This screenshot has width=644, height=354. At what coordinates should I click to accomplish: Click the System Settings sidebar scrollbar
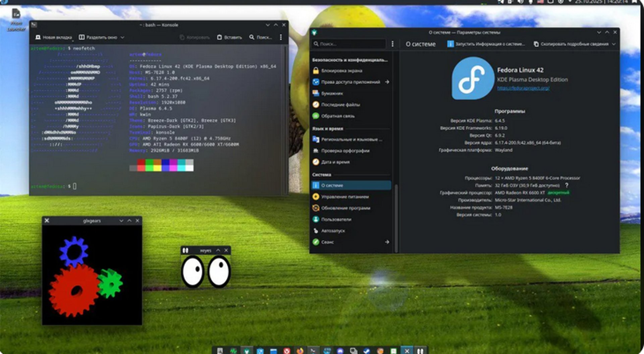pyautogui.click(x=396, y=218)
